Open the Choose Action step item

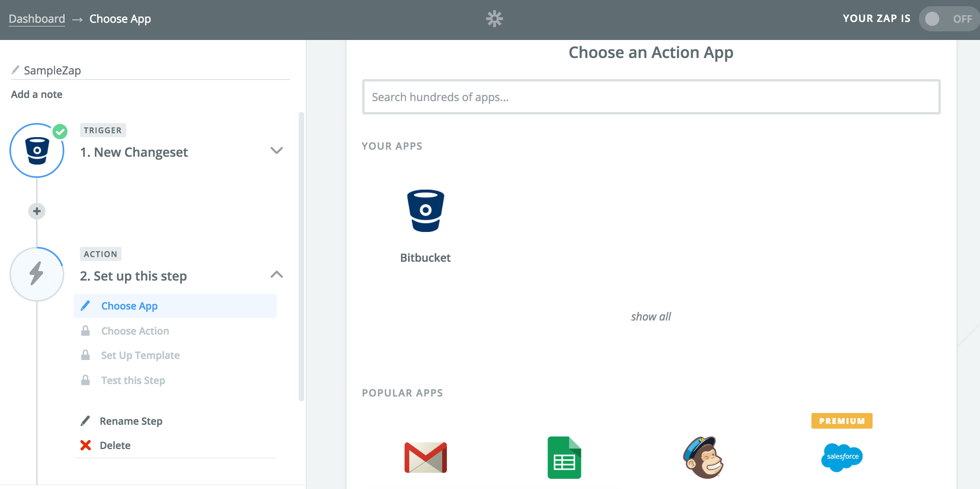[x=175, y=331]
